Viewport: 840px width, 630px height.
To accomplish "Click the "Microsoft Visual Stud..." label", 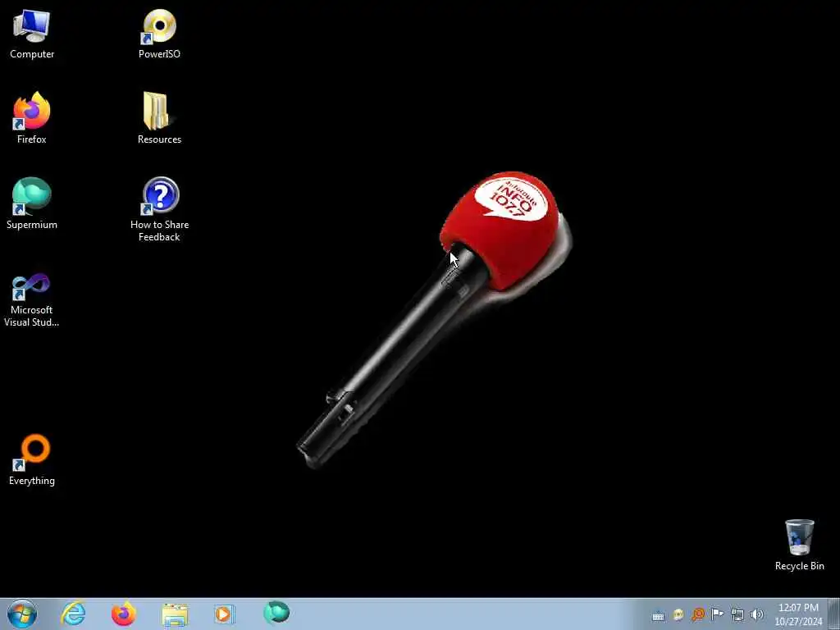I will pyautogui.click(x=32, y=316).
